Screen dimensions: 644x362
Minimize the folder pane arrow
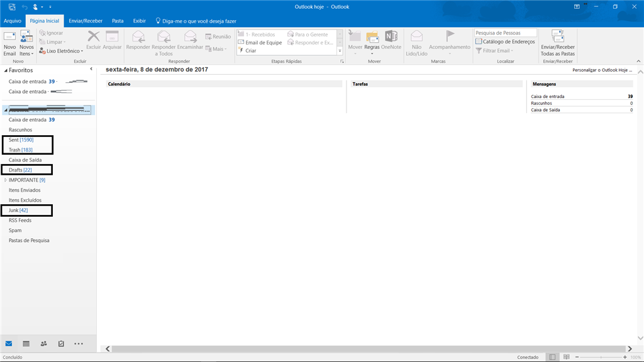tap(91, 69)
